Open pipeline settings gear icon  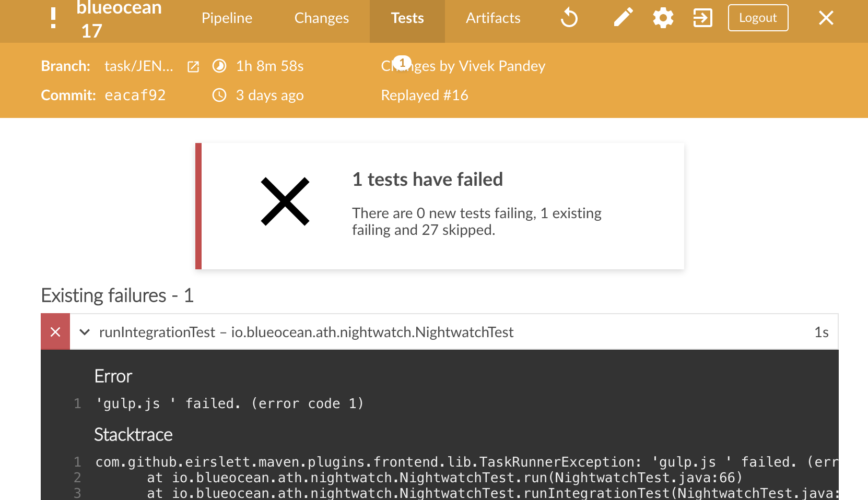(663, 18)
